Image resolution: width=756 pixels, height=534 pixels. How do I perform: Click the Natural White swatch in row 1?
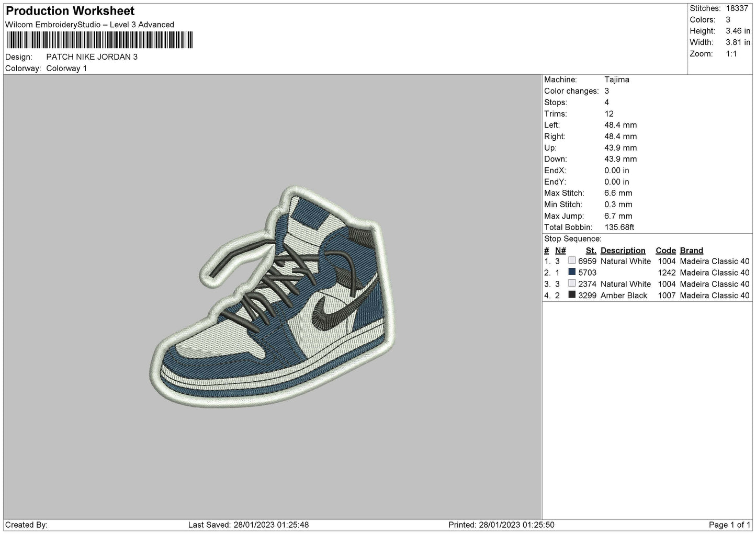coord(572,261)
